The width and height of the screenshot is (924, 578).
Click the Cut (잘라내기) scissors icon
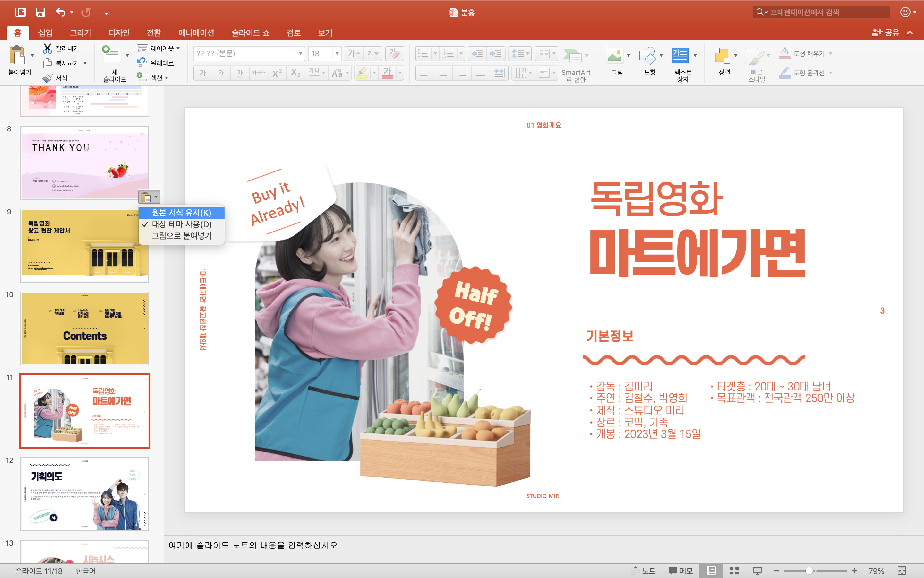[x=47, y=48]
